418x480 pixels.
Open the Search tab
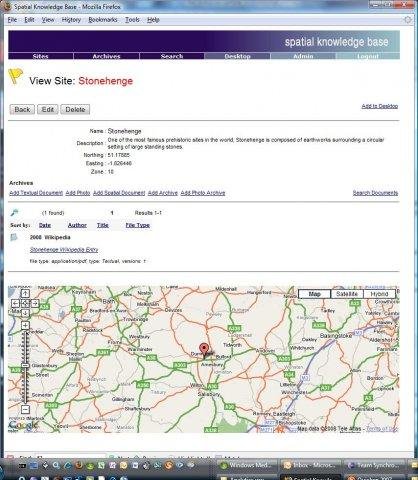click(x=172, y=56)
